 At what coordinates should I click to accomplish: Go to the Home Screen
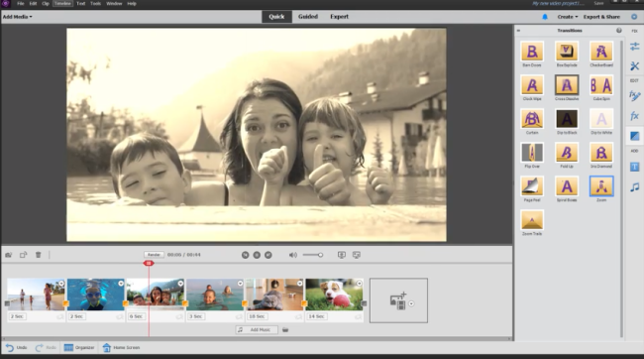pyautogui.click(x=121, y=348)
